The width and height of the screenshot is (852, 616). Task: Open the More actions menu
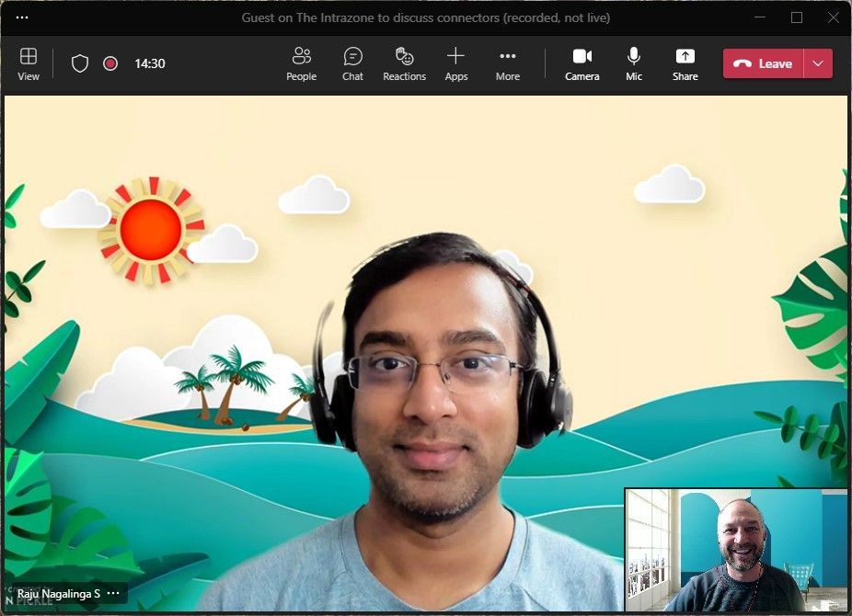click(508, 64)
